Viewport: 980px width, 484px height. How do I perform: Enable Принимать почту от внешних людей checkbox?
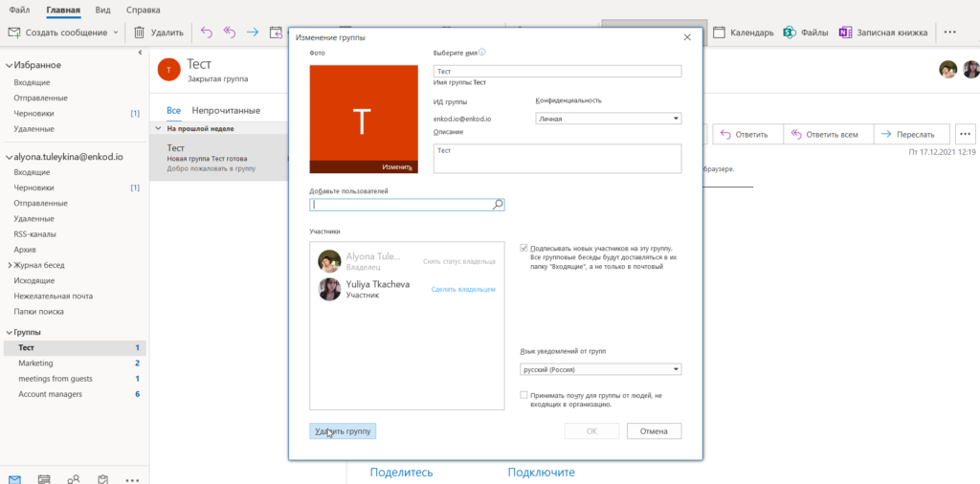point(523,395)
